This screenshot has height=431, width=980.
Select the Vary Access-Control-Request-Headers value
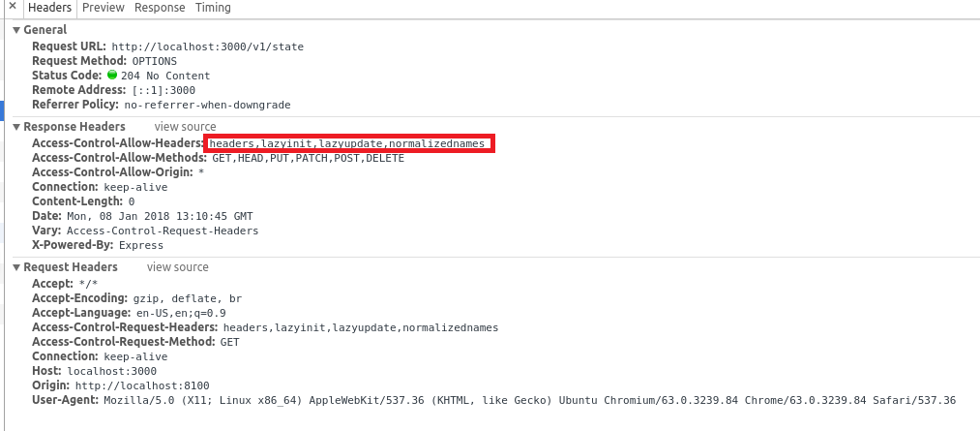(163, 231)
